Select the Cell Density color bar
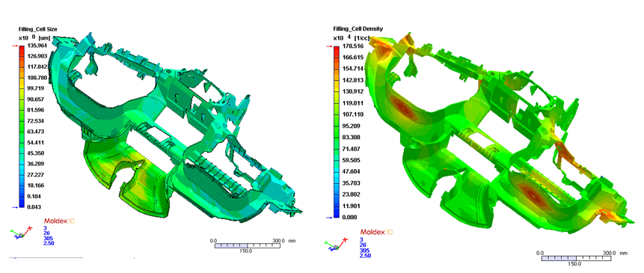644x273 pixels. tap(337, 132)
